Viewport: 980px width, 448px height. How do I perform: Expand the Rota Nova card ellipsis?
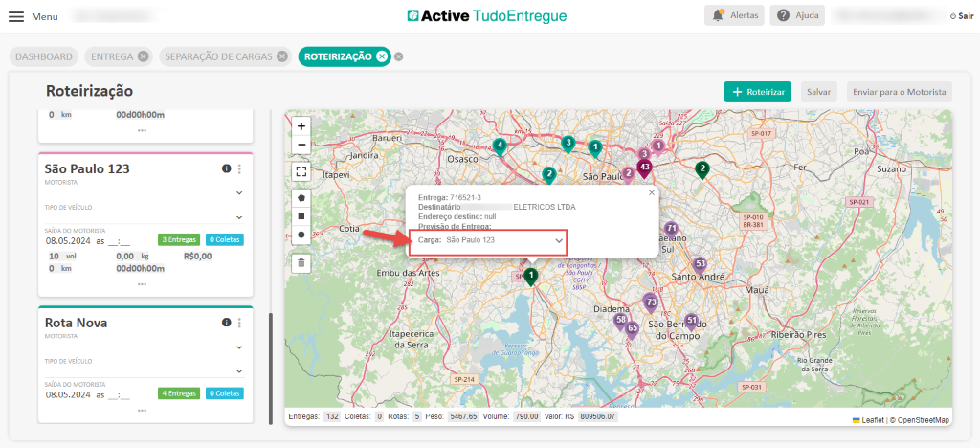[x=143, y=411]
